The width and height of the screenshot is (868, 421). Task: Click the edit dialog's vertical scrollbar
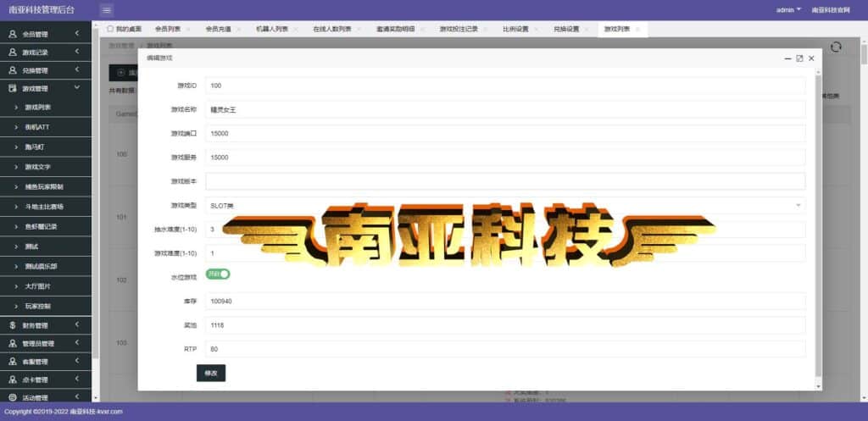point(818,227)
